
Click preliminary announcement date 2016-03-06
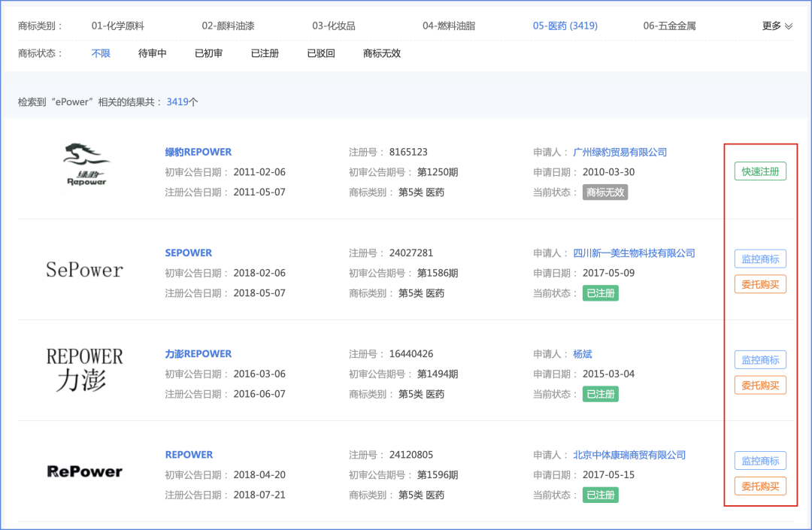(259, 374)
